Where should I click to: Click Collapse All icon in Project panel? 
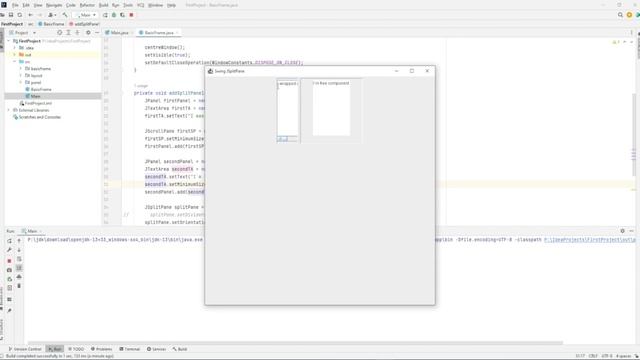click(77, 33)
